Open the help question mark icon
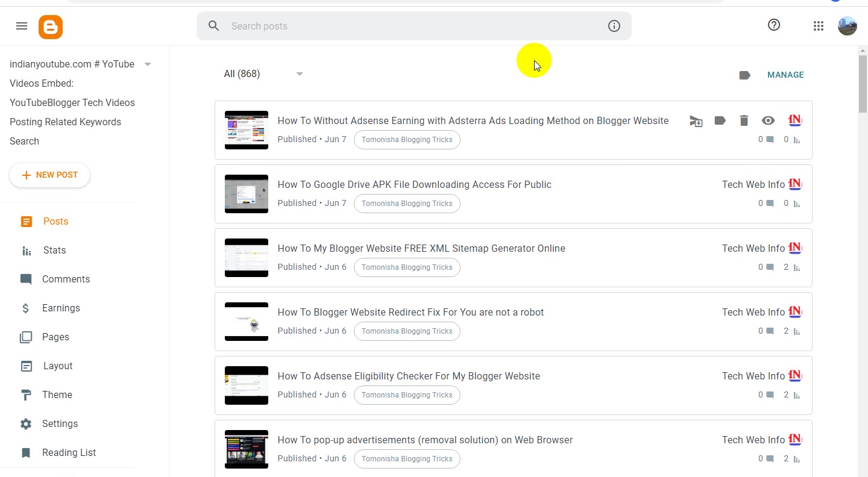868x477 pixels. pyautogui.click(x=774, y=25)
